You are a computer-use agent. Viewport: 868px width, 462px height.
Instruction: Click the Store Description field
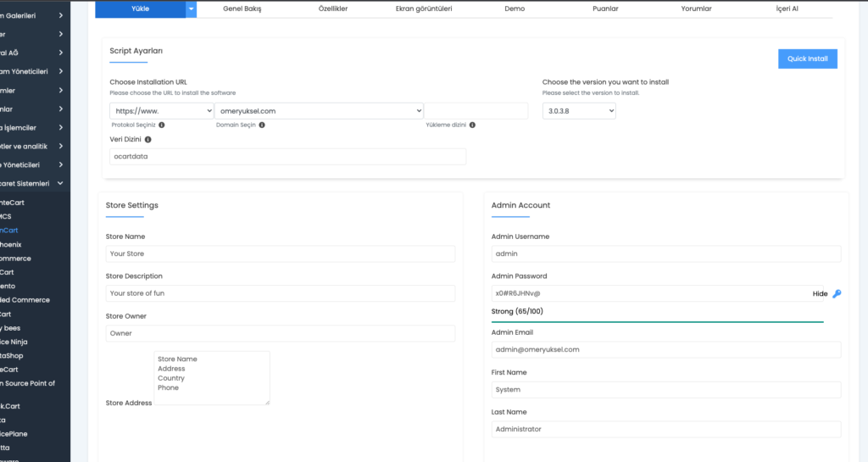[x=280, y=293]
